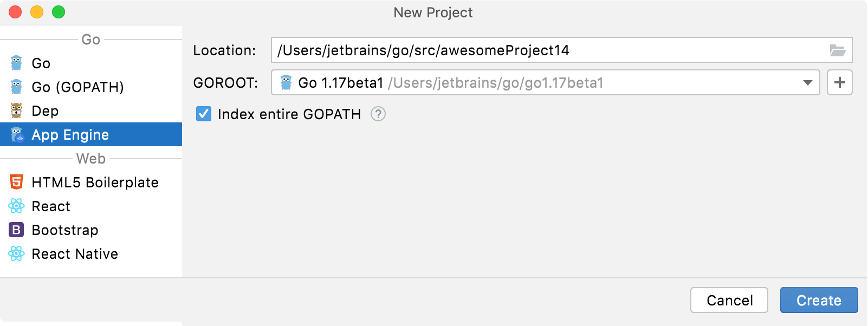Click the HTML5 Boilerplate icon

(16, 182)
